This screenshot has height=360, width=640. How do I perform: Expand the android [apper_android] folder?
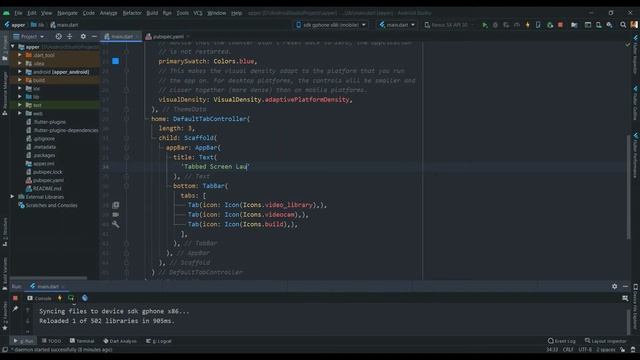pos(20,72)
